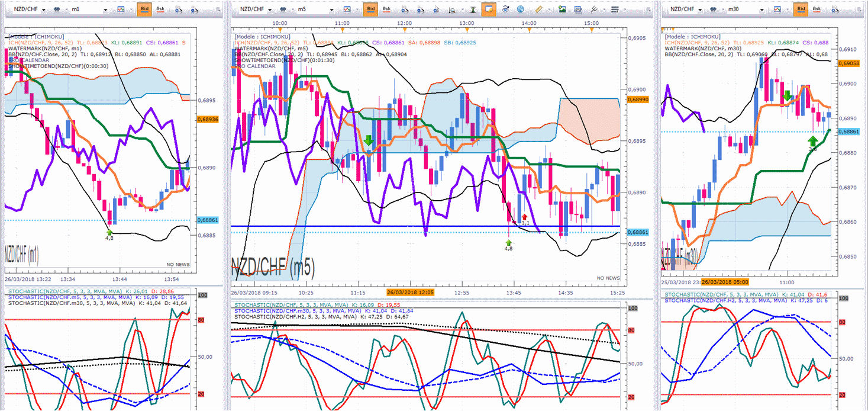Image resolution: width=868 pixels, height=411 pixels.
Task: Click the green vertical autoscale icon, m5 toolbar
Action: point(473,9)
